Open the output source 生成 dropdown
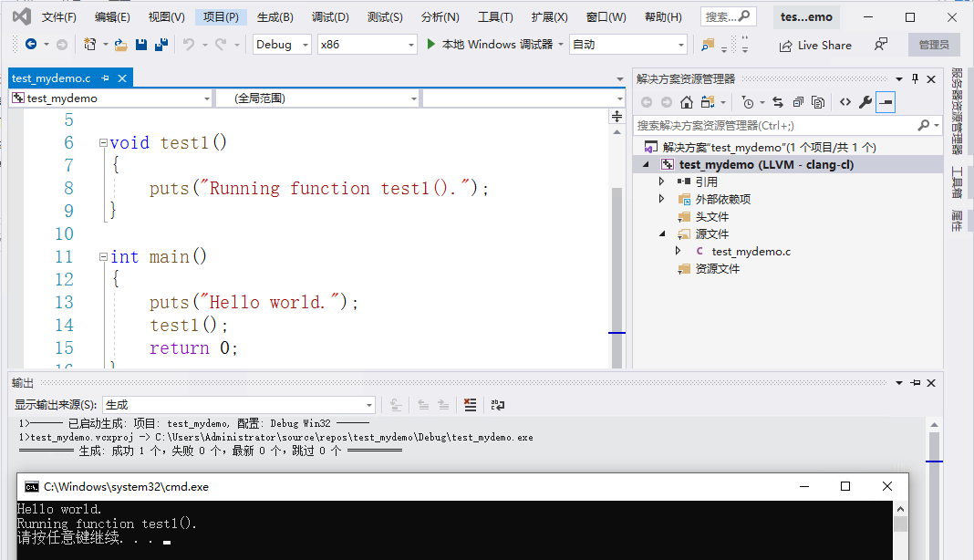 click(x=239, y=405)
